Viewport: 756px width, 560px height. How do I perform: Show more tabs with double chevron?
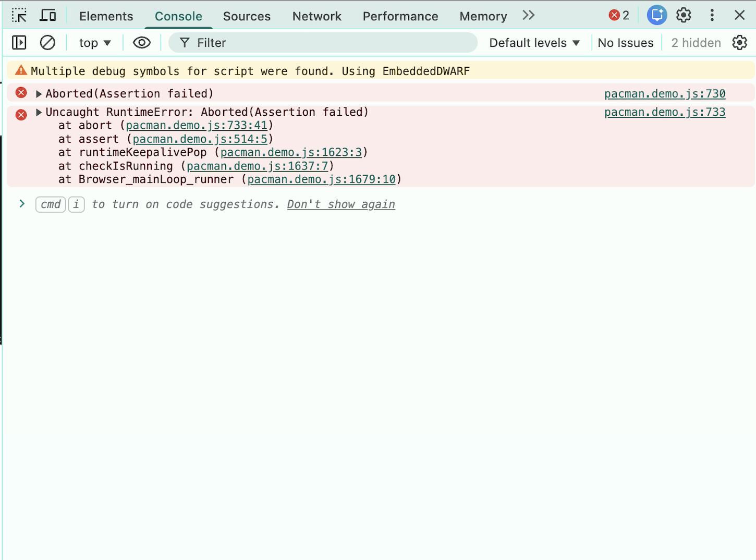coord(528,16)
